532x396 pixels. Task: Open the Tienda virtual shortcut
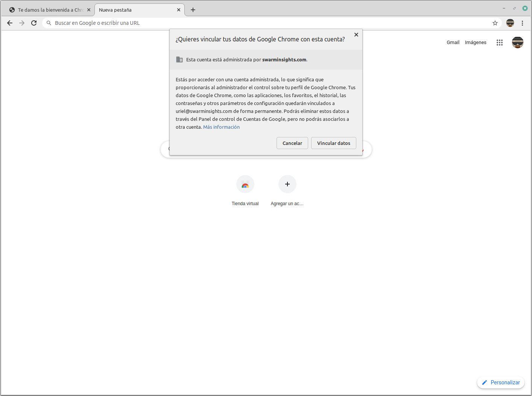click(245, 191)
